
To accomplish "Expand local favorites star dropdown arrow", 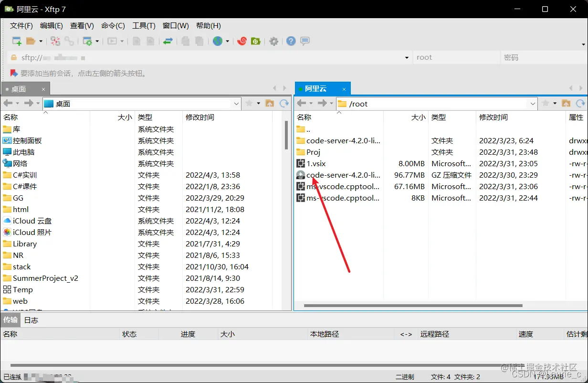I will (x=258, y=103).
